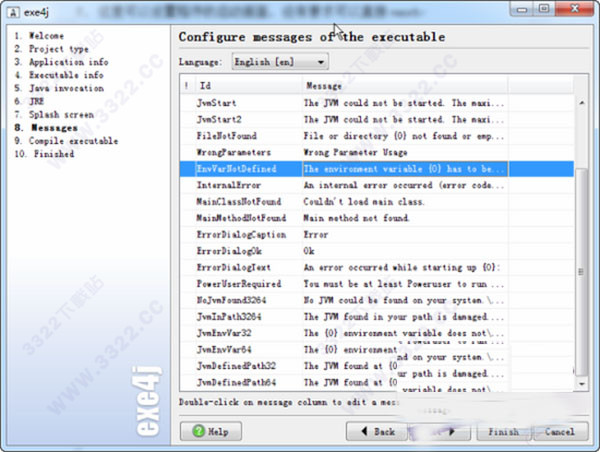Go to step 5 Java invocation
Viewport: 600px width, 452px height.
(x=59, y=88)
